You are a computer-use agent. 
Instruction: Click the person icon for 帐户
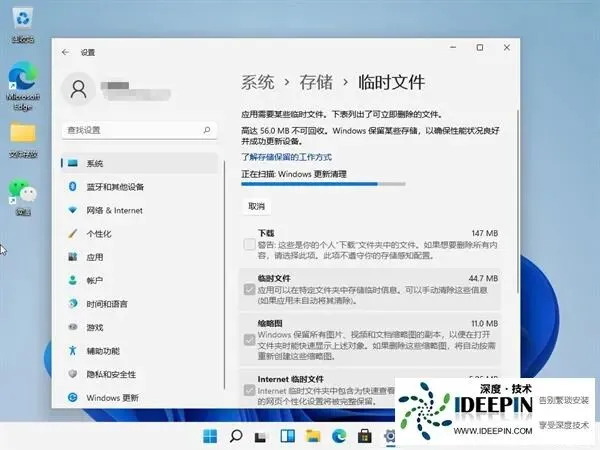pos(73,280)
